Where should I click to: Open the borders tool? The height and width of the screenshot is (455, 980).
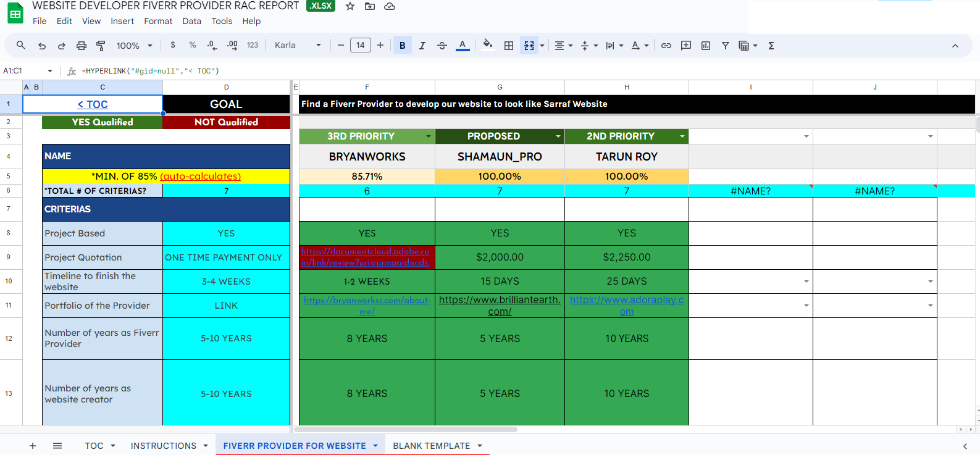(509, 46)
